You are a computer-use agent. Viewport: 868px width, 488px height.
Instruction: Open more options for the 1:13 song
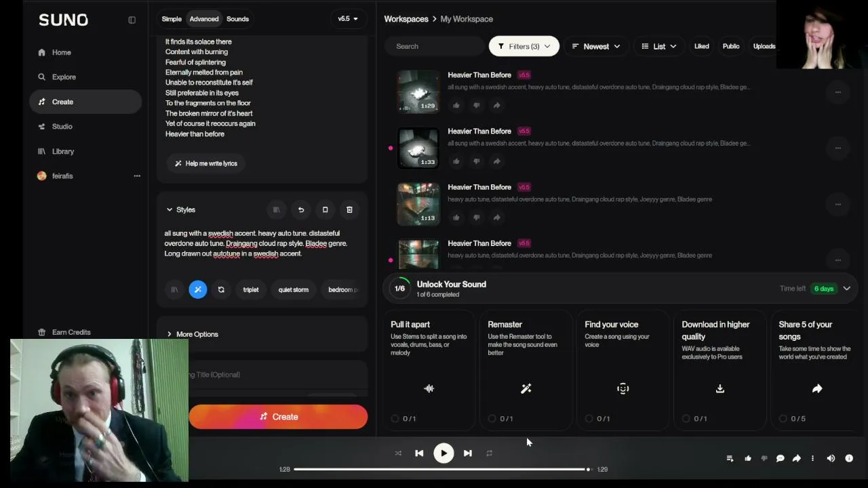coord(838,204)
